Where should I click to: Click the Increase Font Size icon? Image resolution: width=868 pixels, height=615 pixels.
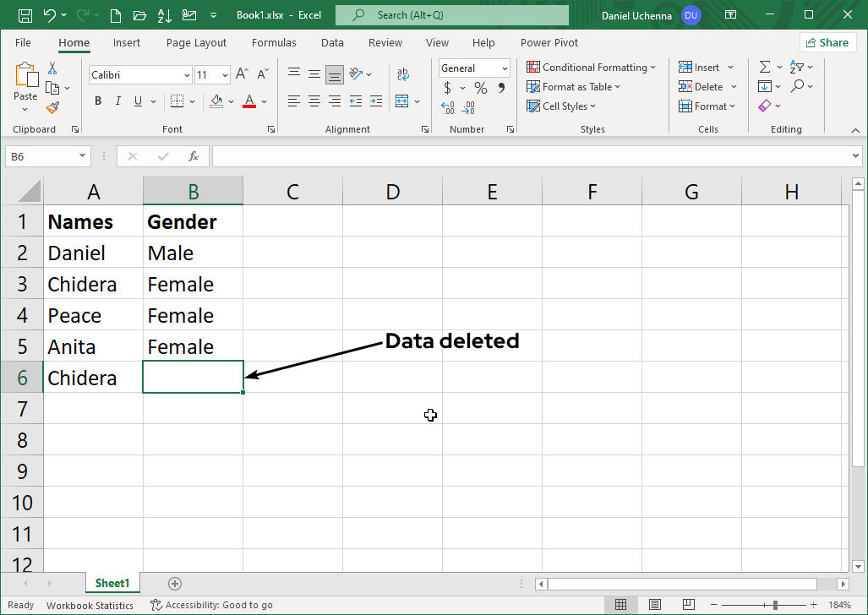click(x=242, y=74)
